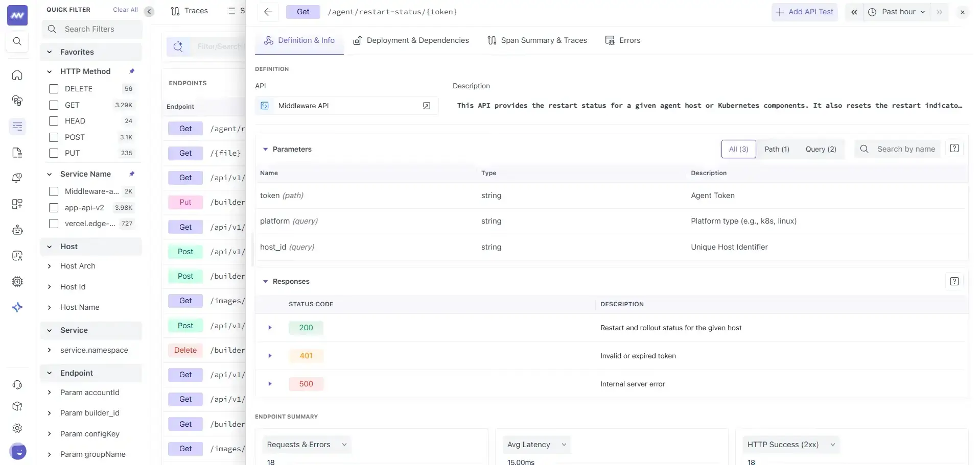Check the DELETE method checkbox
Screen dimensions: 980x465
click(54, 89)
